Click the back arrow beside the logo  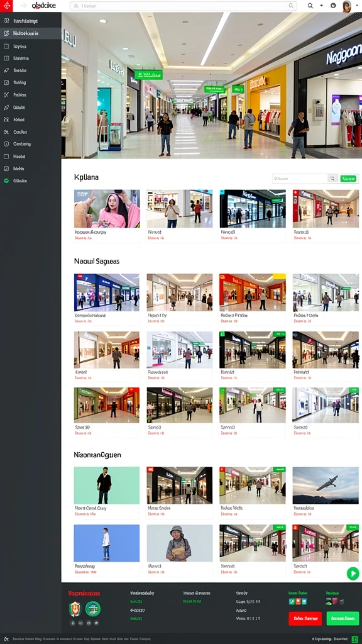(x=23, y=6)
